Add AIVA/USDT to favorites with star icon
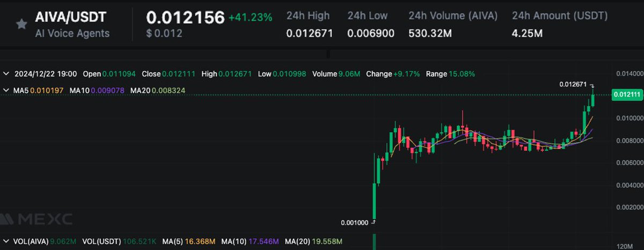The image size is (644, 250). 21,25
